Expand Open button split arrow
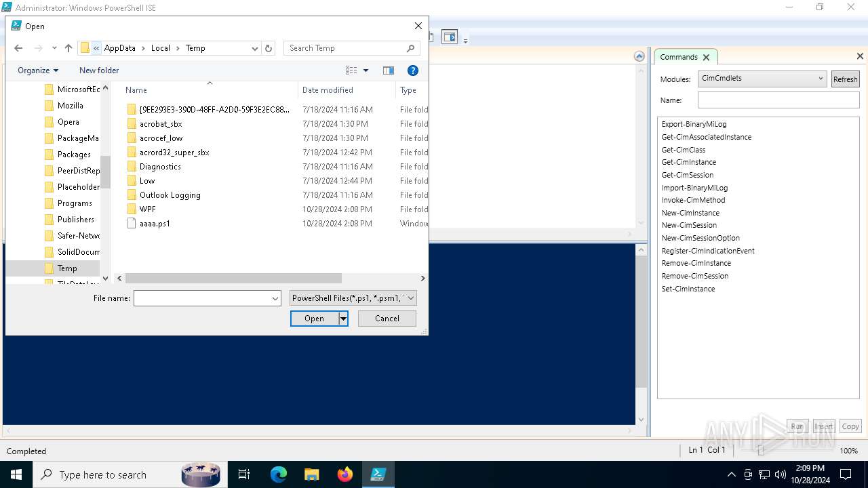This screenshot has height=488, width=868. tap(343, 319)
